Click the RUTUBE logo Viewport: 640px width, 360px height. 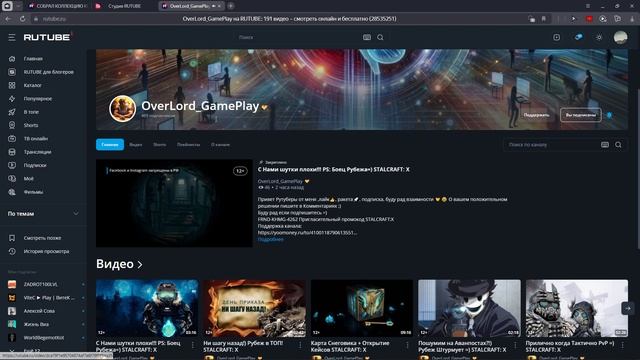click(x=47, y=37)
